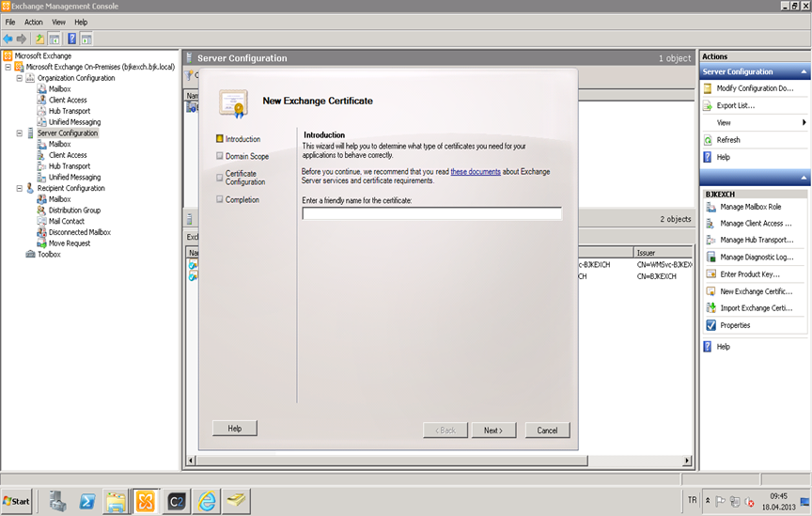Select Move Request tree node
812x516 pixels.
click(70, 243)
